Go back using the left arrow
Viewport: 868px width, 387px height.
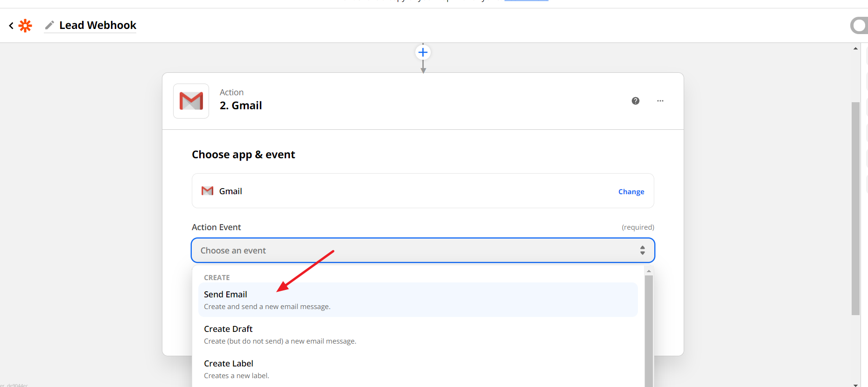click(x=11, y=26)
